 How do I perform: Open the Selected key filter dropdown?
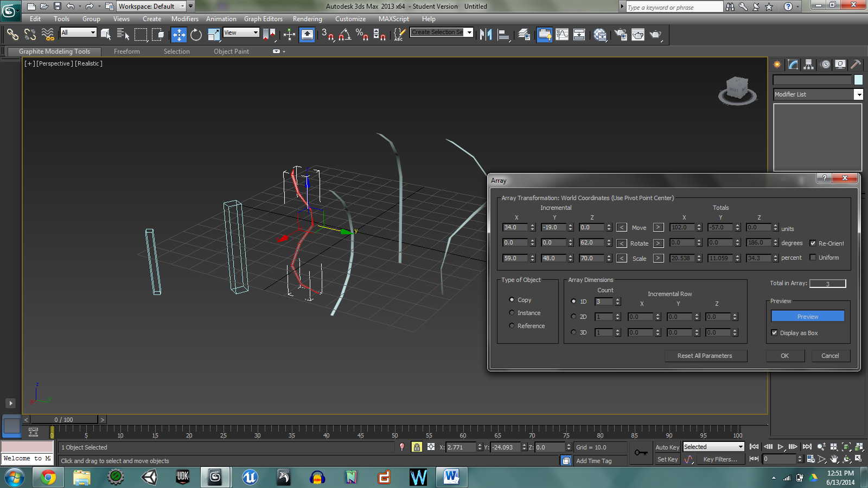pos(713,447)
